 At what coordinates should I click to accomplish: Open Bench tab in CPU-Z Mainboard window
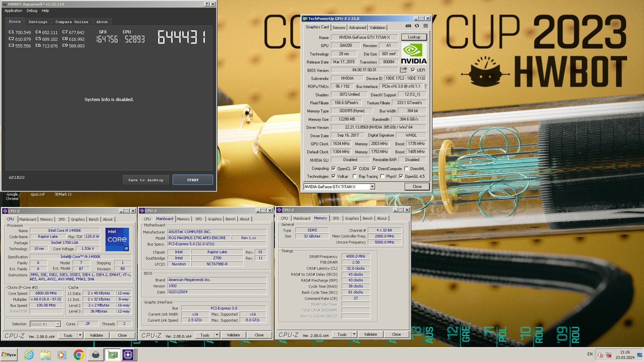[x=230, y=219]
